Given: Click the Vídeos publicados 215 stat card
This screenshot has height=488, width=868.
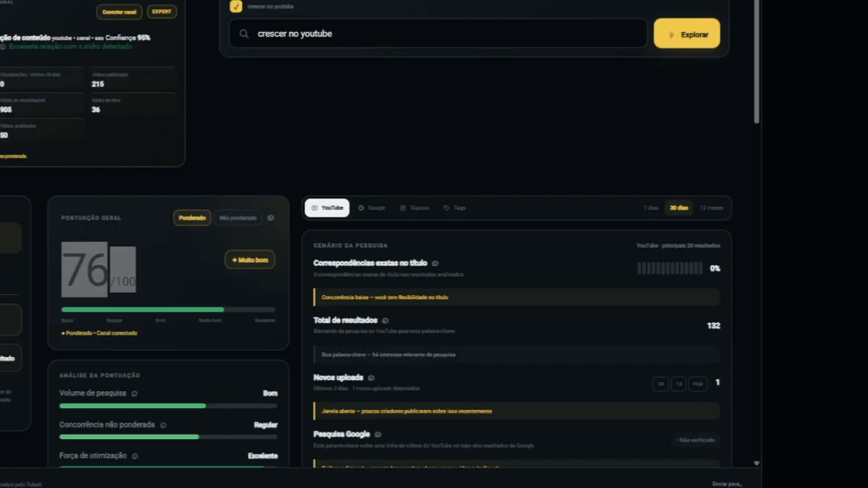Looking at the screenshot, I should coord(132,79).
